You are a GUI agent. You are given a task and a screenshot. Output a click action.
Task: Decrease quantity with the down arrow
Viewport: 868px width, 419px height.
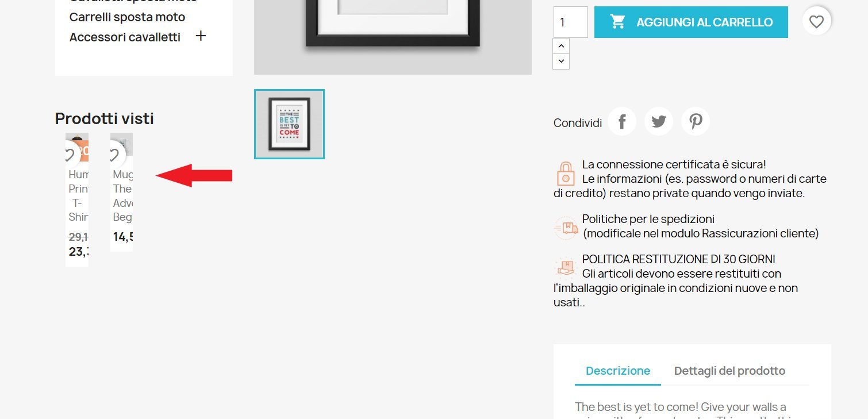click(x=561, y=61)
